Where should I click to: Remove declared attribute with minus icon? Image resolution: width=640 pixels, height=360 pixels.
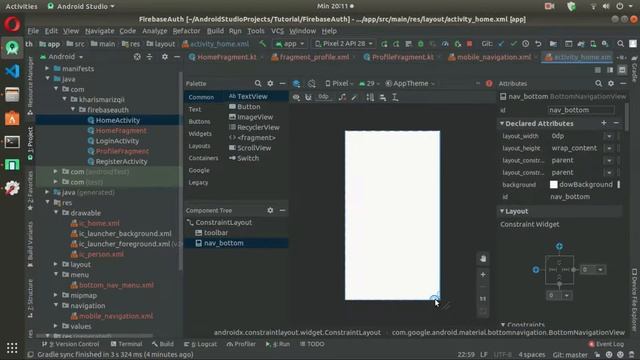(x=616, y=123)
